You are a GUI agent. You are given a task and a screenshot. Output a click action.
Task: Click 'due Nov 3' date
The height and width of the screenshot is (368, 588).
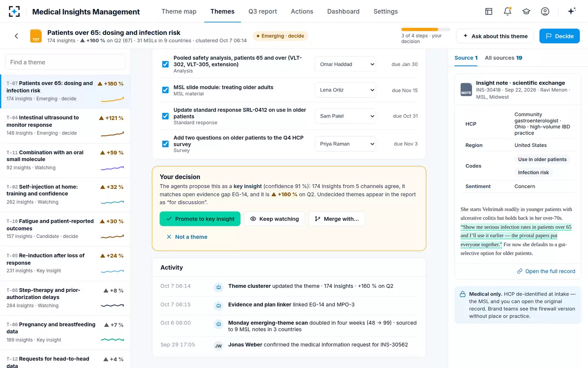406,144
